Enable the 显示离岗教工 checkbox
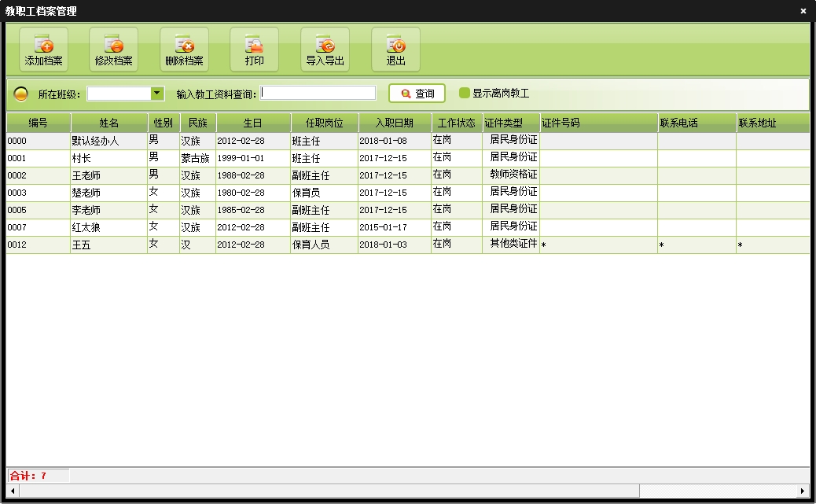This screenshot has width=816, height=504. 465,94
